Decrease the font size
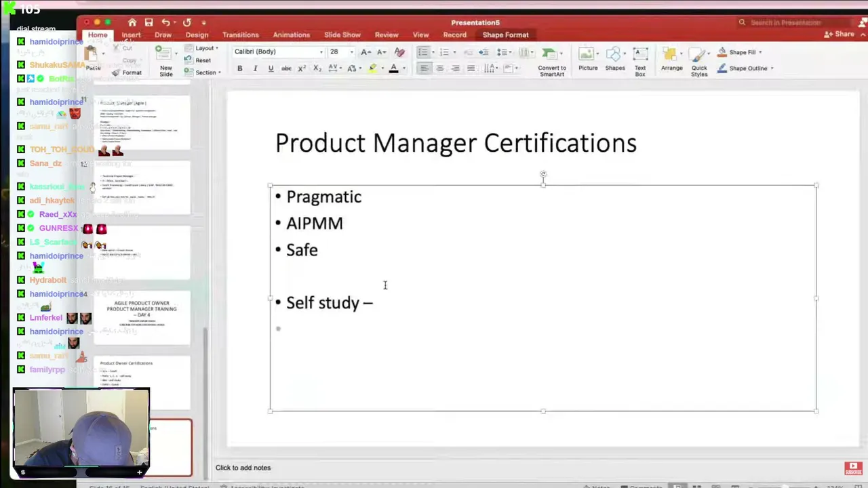The height and width of the screenshot is (488, 868). click(x=381, y=52)
